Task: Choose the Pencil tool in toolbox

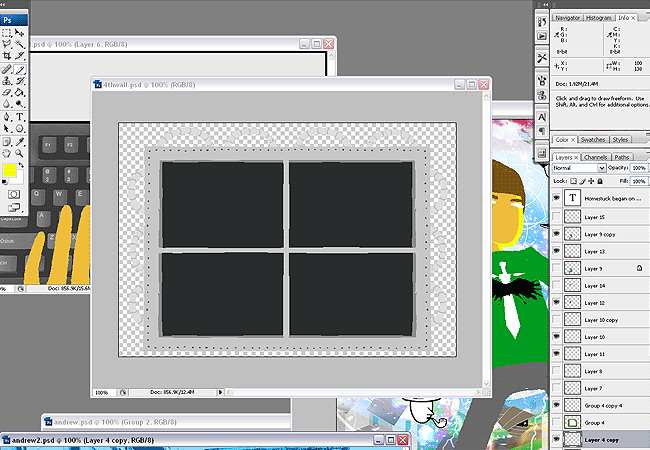Action: tap(20, 69)
